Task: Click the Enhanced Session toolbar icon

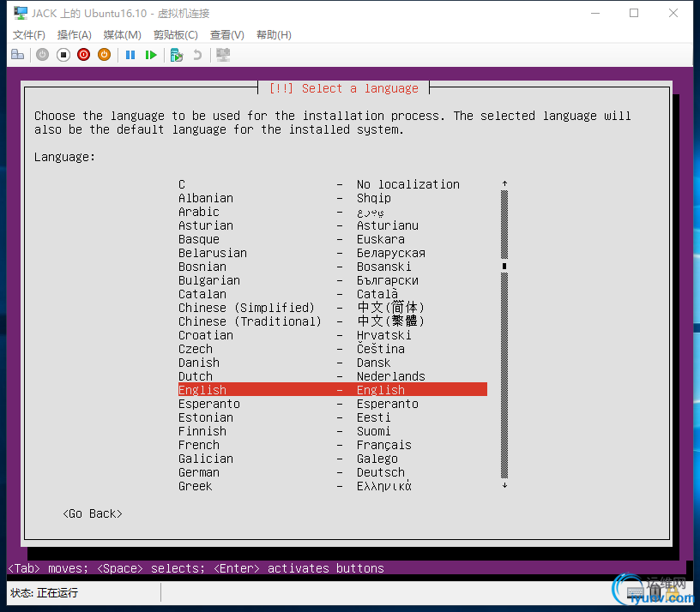Action: pos(223,55)
